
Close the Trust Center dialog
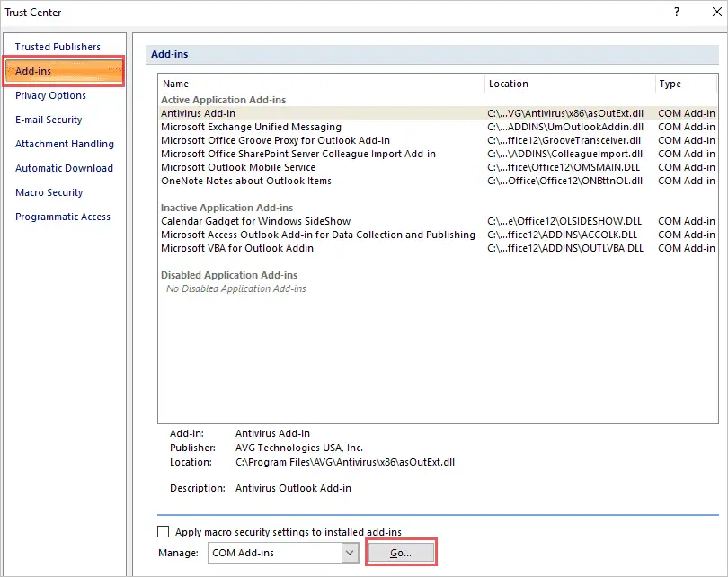tap(716, 12)
